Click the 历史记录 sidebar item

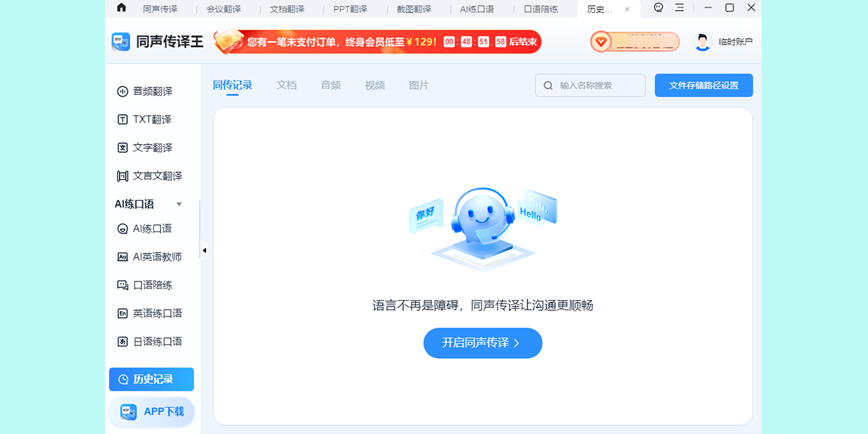pos(151,379)
